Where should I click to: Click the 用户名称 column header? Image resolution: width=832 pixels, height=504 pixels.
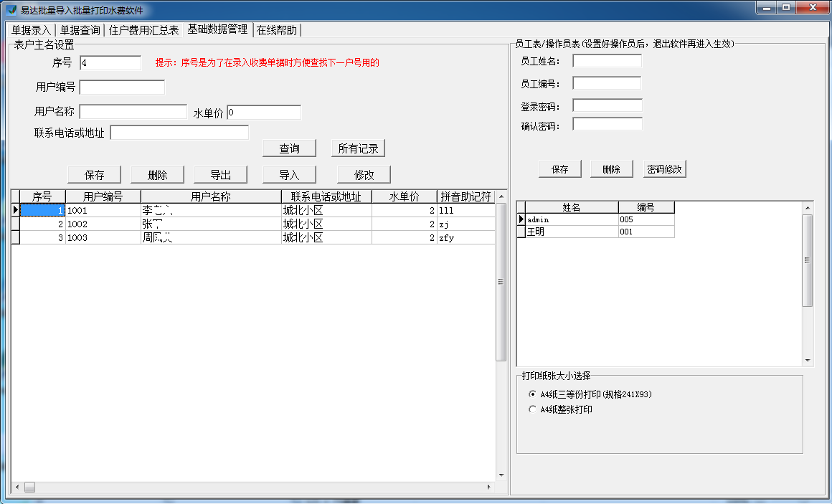[x=211, y=196]
